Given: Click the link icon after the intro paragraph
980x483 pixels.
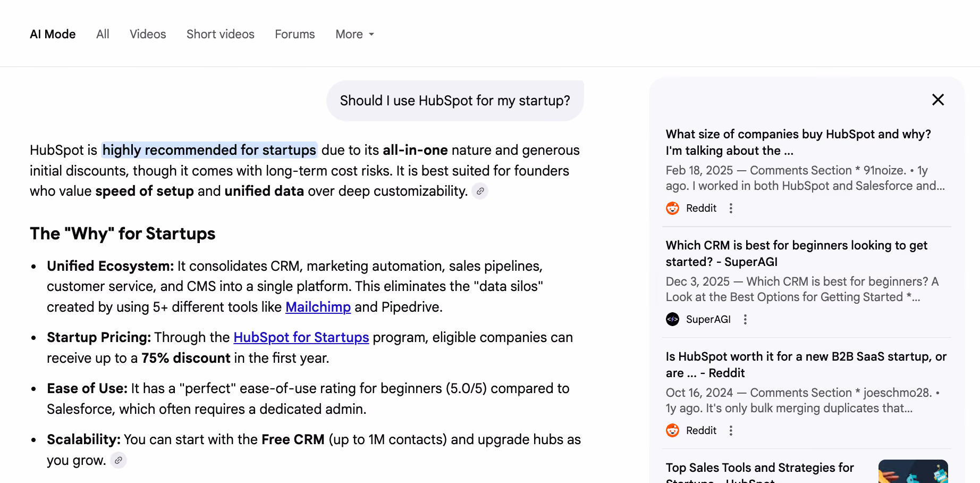Looking at the screenshot, I should tap(480, 191).
